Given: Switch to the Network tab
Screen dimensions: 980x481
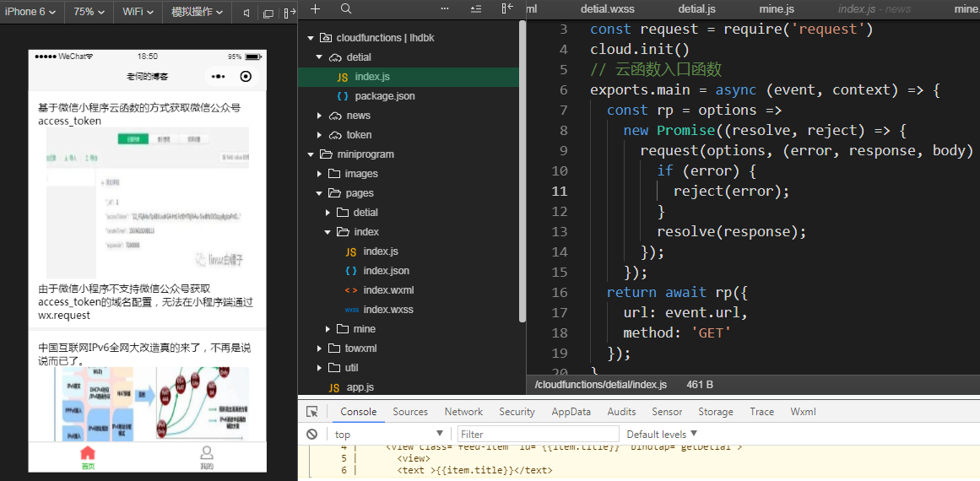Looking at the screenshot, I should pos(463,412).
